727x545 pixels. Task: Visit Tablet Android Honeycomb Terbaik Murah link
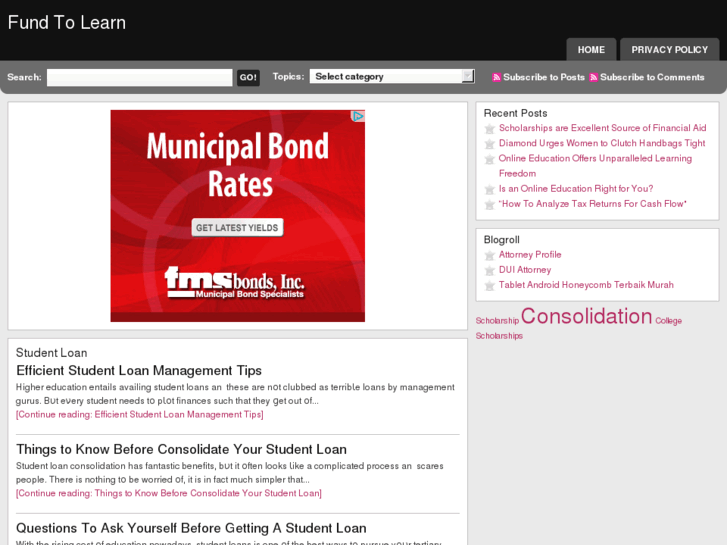click(x=586, y=285)
